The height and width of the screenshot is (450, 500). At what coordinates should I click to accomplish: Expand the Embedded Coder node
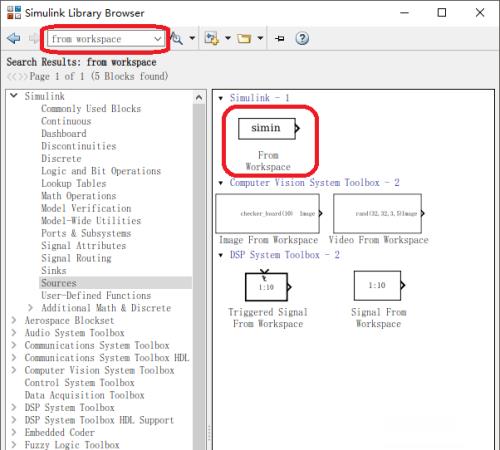[x=14, y=432]
